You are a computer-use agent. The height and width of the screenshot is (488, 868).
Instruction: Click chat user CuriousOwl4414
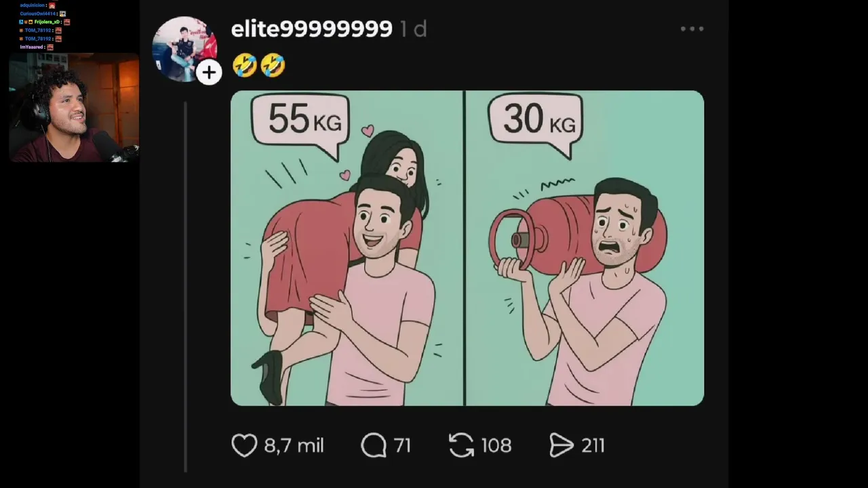click(x=38, y=14)
